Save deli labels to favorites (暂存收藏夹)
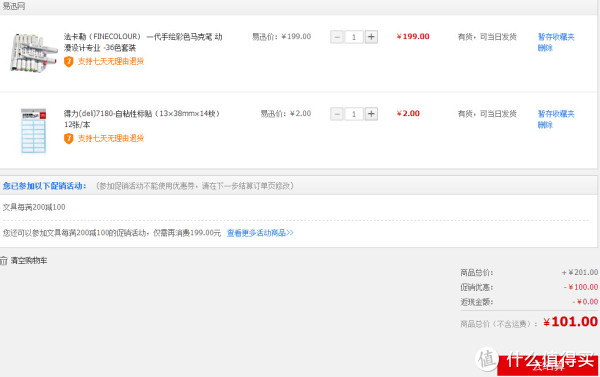600x377 pixels. click(x=556, y=114)
